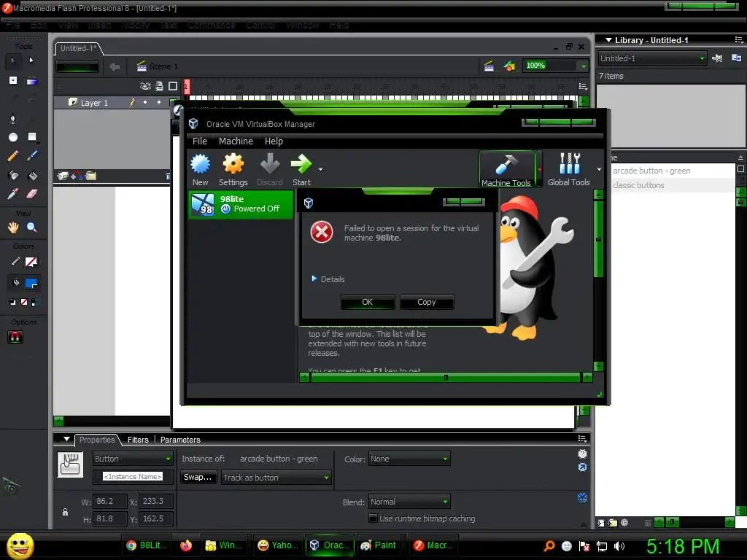Toggle width-height lock icon in Properties
This screenshot has width=747, height=560.
point(65,512)
